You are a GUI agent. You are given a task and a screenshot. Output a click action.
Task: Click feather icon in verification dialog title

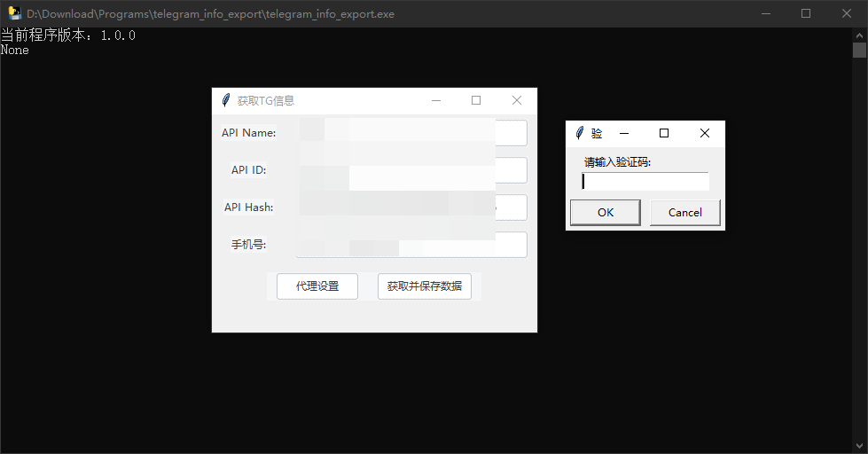tap(579, 133)
